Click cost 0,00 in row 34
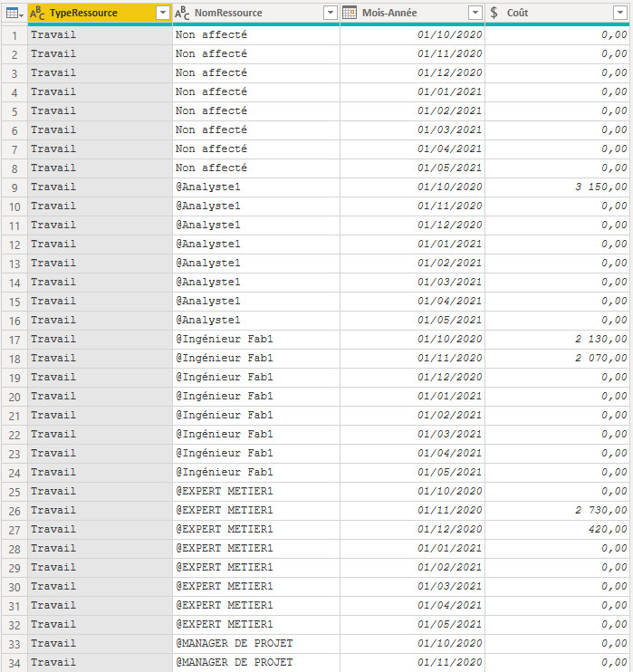 [x=614, y=663]
